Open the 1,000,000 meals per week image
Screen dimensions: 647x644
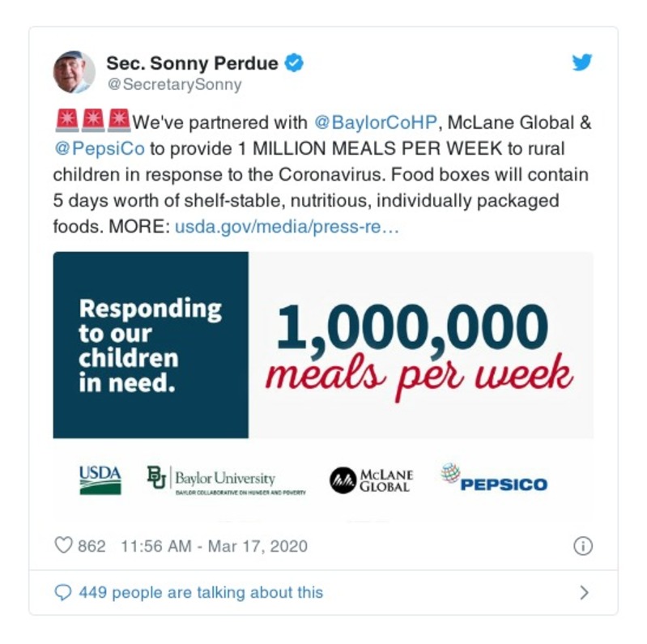click(323, 345)
